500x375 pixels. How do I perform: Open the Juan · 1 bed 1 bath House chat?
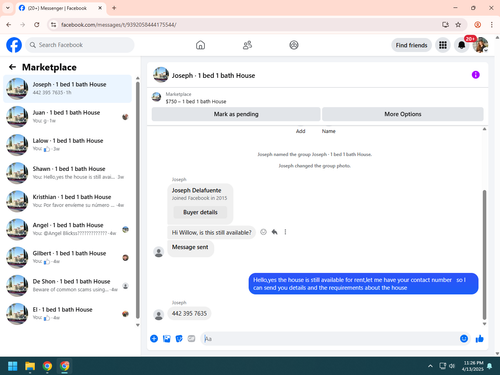pyautogui.click(x=67, y=117)
